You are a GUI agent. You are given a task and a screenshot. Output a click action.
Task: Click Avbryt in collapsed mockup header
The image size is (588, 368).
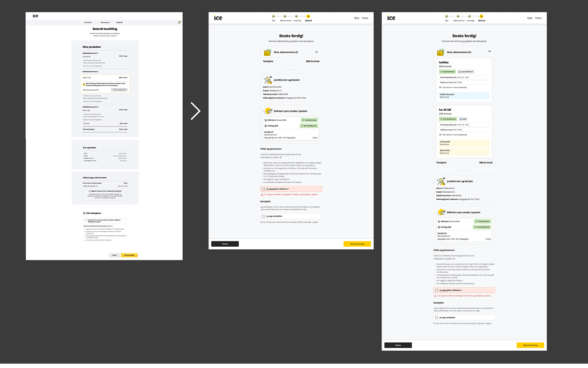[365, 18]
